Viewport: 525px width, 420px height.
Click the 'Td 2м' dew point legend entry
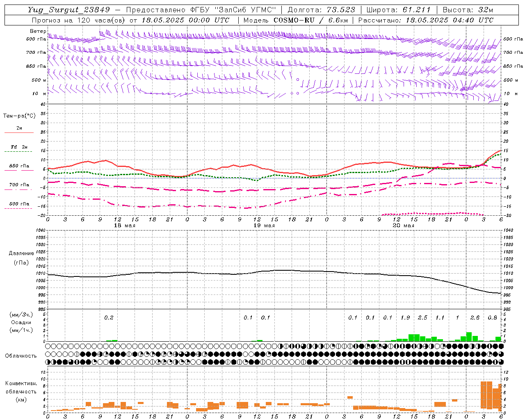pos(19,147)
